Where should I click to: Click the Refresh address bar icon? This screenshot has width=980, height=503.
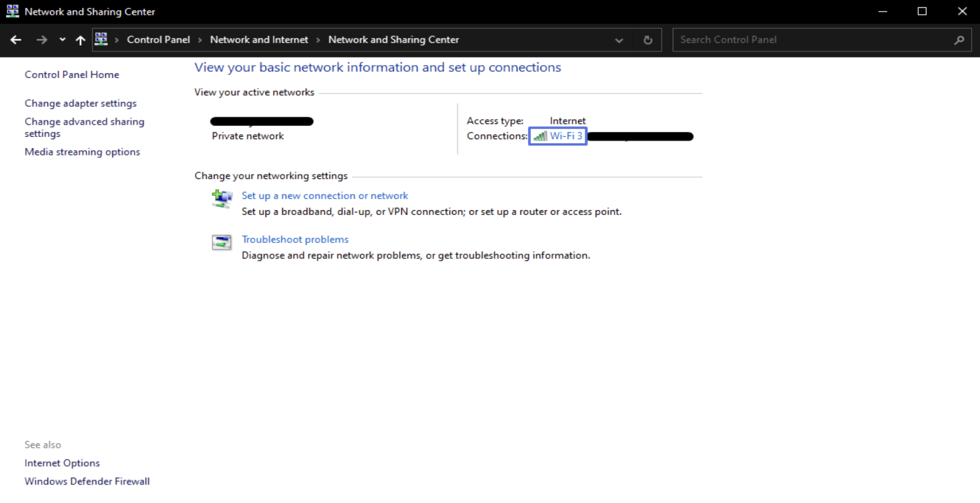coord(648,40)
